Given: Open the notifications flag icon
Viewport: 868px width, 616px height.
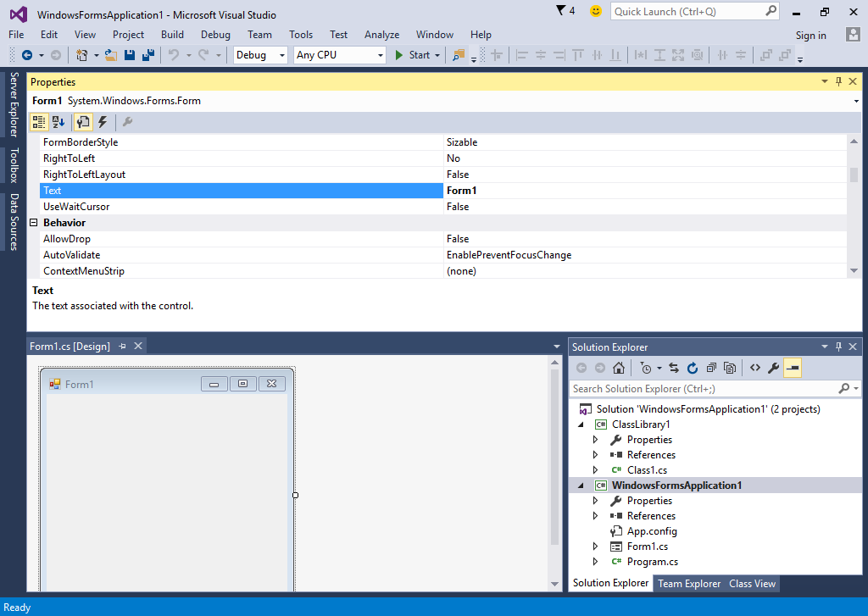Looking at the screenshot, I should 561,10.
